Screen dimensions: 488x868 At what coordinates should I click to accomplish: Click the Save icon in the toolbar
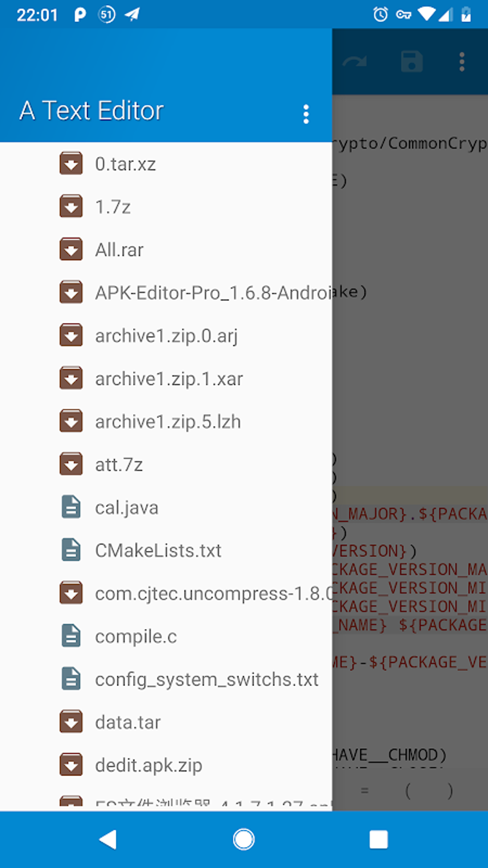[411, 61]
